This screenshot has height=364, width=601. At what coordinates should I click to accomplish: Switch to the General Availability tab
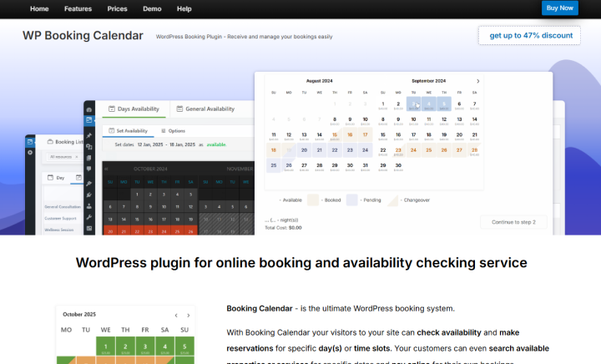coord(206,109)
